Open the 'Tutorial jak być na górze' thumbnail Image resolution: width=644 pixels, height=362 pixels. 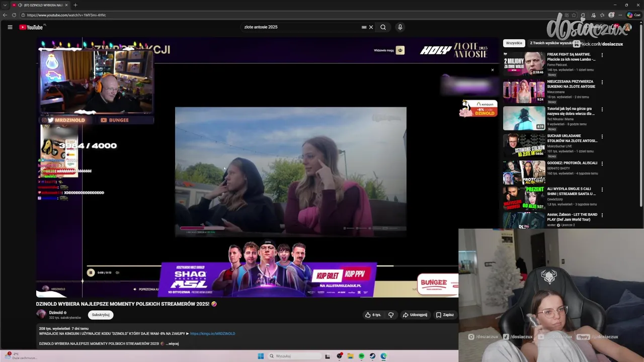point(524,118)
